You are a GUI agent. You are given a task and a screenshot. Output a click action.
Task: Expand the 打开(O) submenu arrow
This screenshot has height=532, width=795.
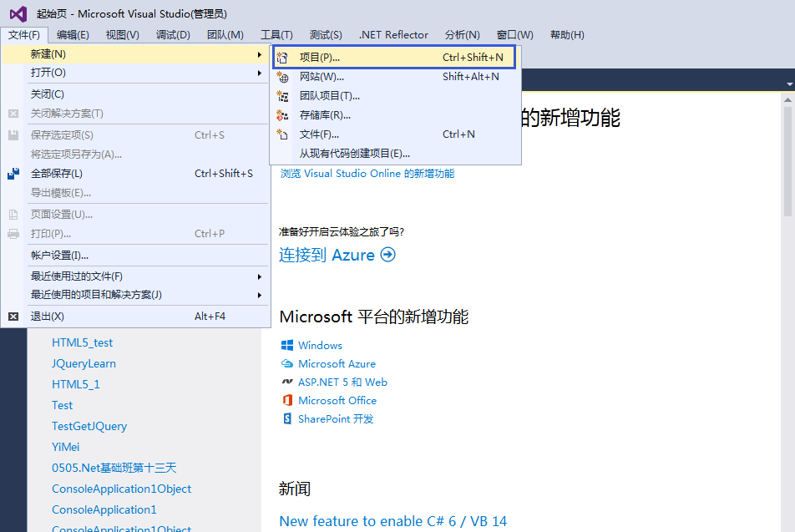[260, 73]
